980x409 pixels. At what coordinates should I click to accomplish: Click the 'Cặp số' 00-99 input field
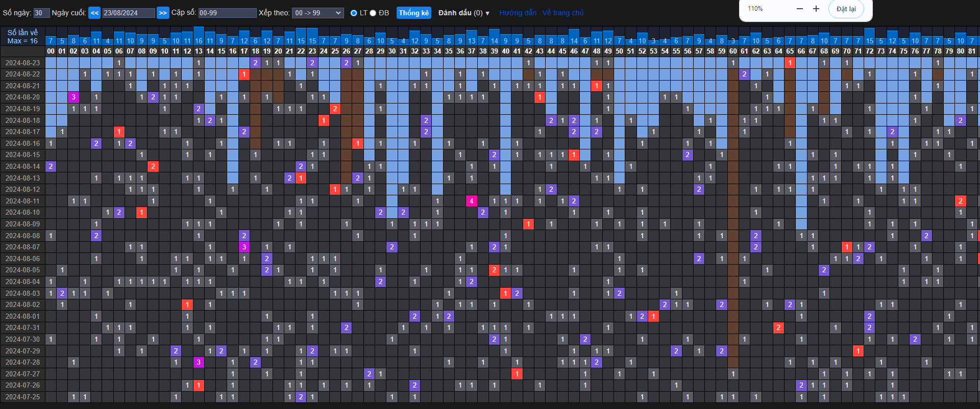228,13
